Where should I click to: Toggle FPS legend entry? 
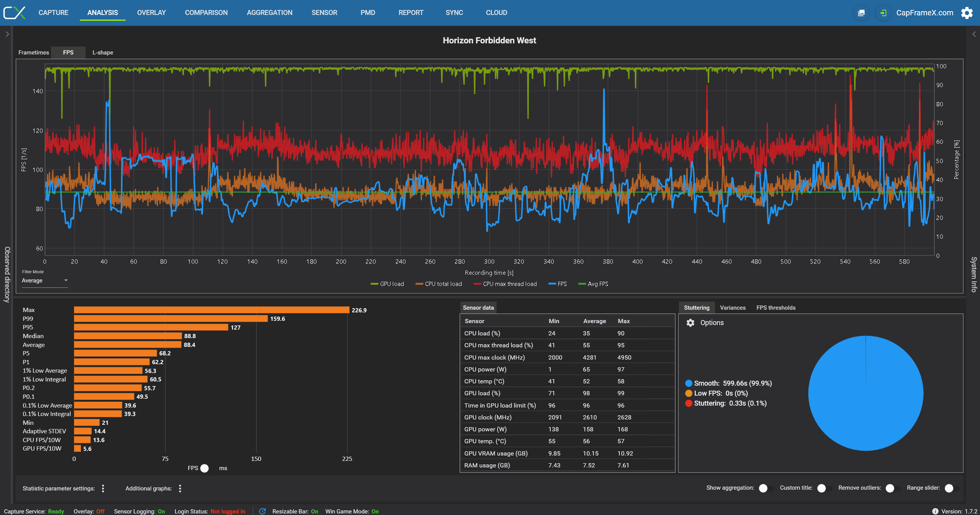[x=557, y=284]
